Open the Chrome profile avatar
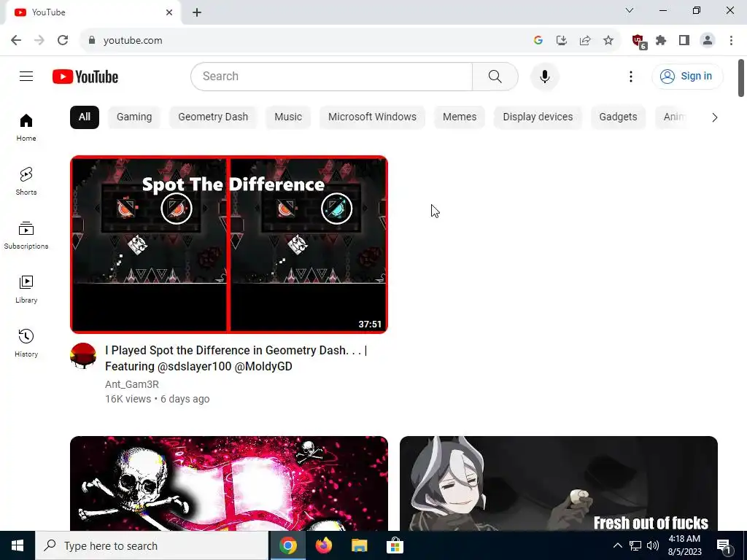747x560 pixels. tap(708, 41)
